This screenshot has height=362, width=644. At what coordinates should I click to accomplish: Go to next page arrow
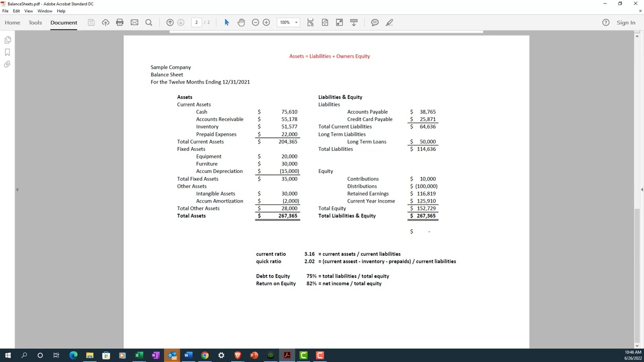coord(181,23)
